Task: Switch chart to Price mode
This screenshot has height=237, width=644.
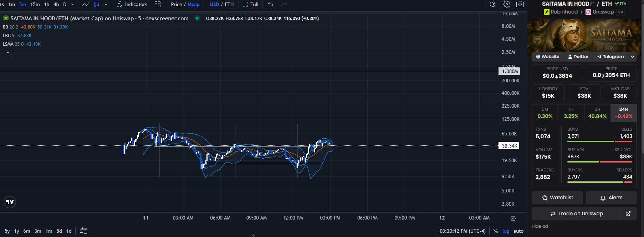Action: (x=177, y=4)
